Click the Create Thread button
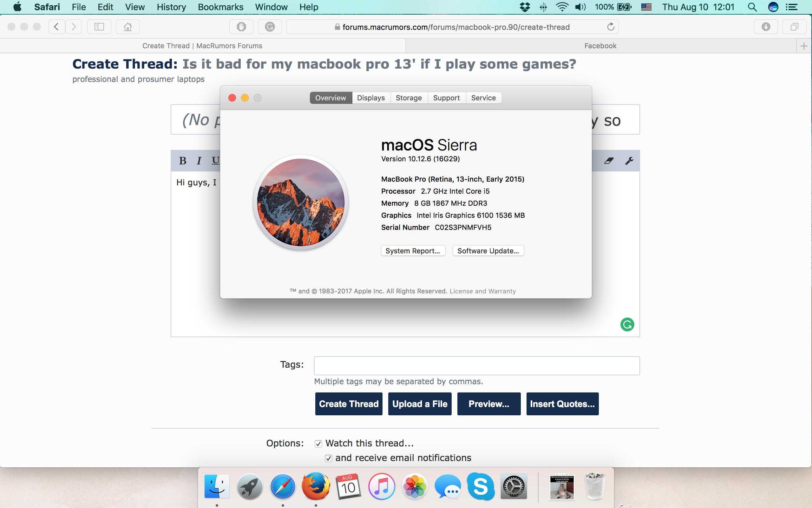 349,404
